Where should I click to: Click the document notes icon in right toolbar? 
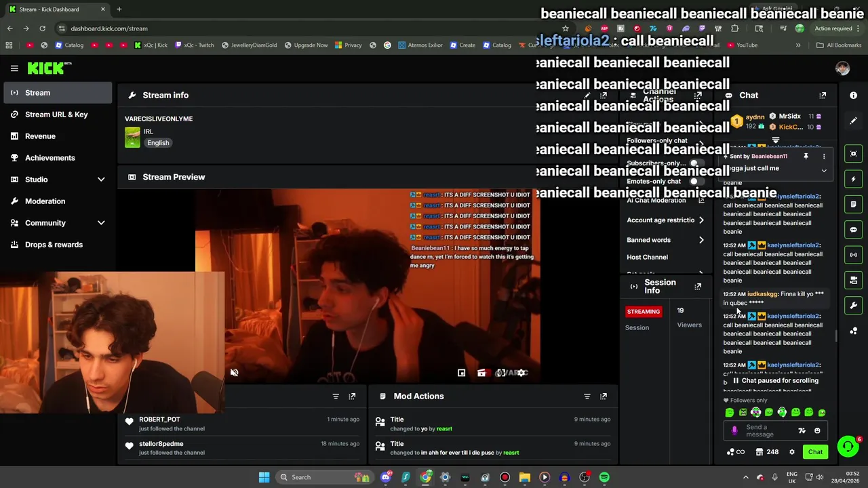854,204
